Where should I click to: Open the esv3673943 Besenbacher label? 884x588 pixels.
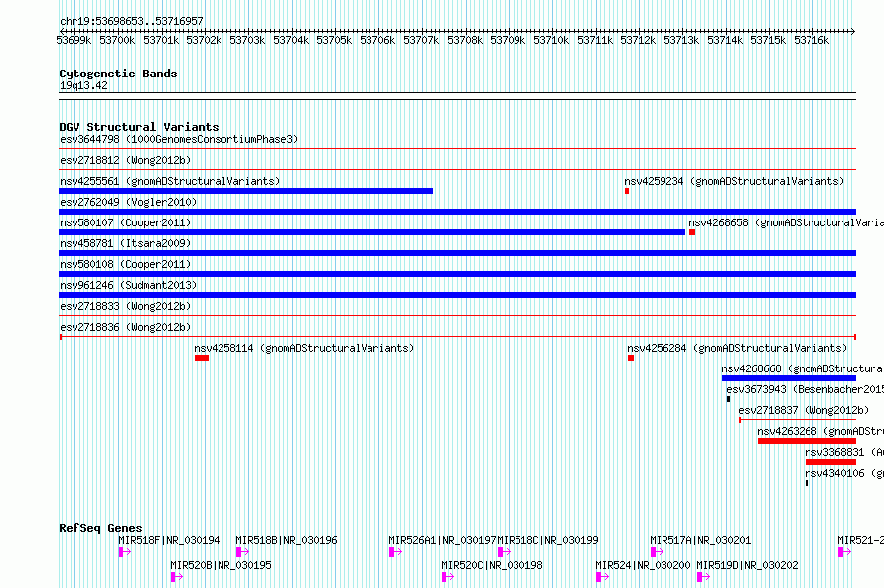coord(806,389)
